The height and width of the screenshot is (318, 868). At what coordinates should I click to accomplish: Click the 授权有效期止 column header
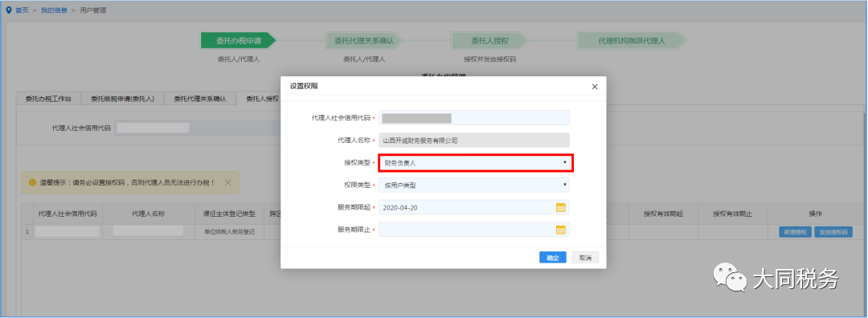(732, 214)
